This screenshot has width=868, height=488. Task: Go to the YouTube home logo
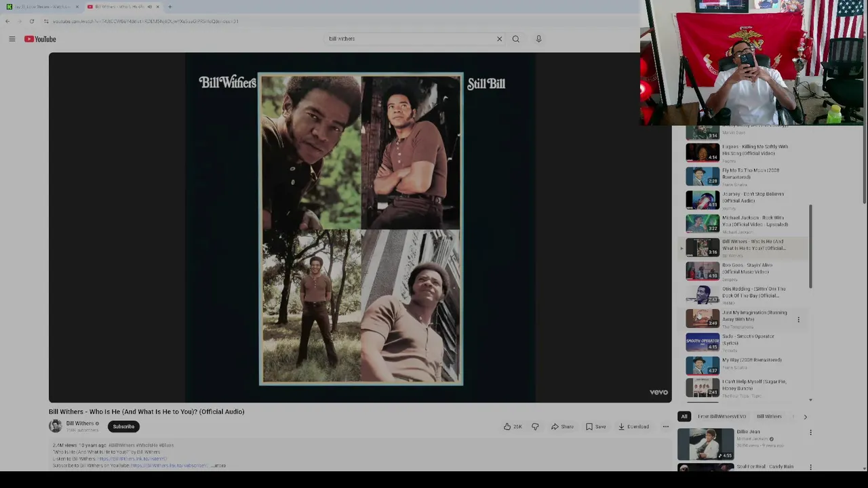[x=41, y=39]
